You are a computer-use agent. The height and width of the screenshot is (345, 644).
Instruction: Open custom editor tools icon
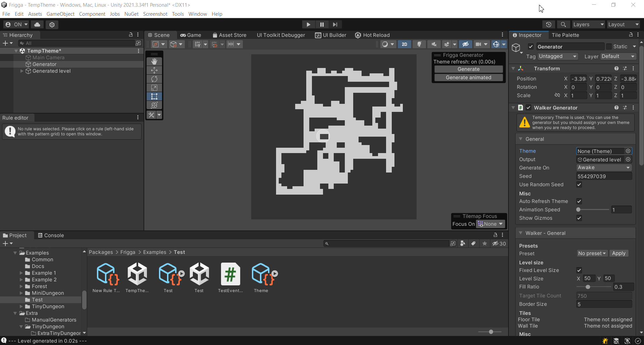(x=152, y=115)
